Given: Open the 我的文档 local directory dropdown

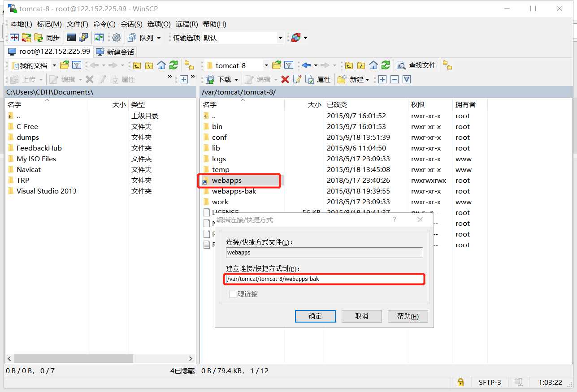Looking at the screenshot, I should click(x=35, y=65).
